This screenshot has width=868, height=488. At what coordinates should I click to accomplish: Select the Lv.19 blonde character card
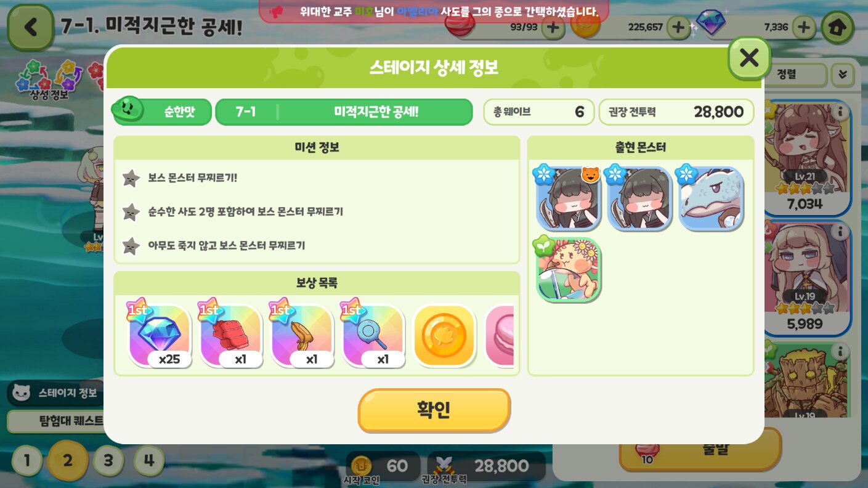(808, 279)
